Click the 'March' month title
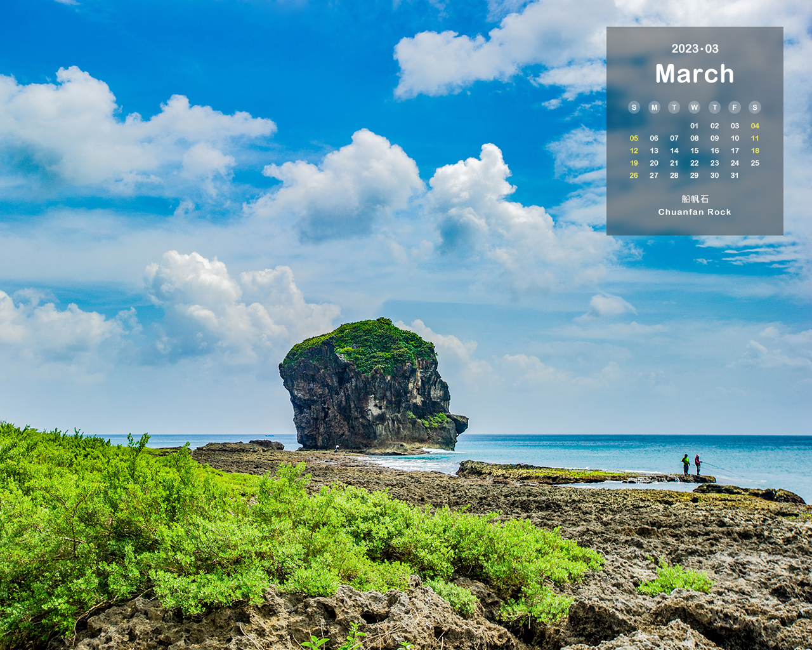This screenshot has width=812, height=650. click(695, 74)
